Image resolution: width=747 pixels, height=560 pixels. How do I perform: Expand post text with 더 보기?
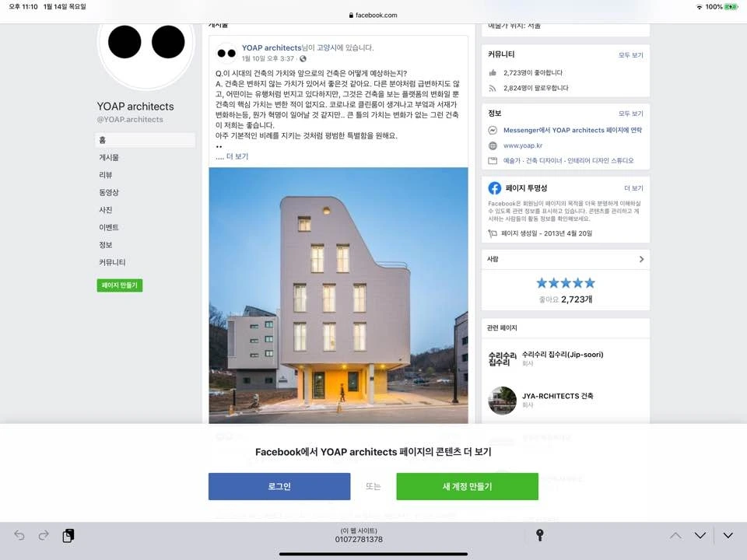(x=237, y=156)
